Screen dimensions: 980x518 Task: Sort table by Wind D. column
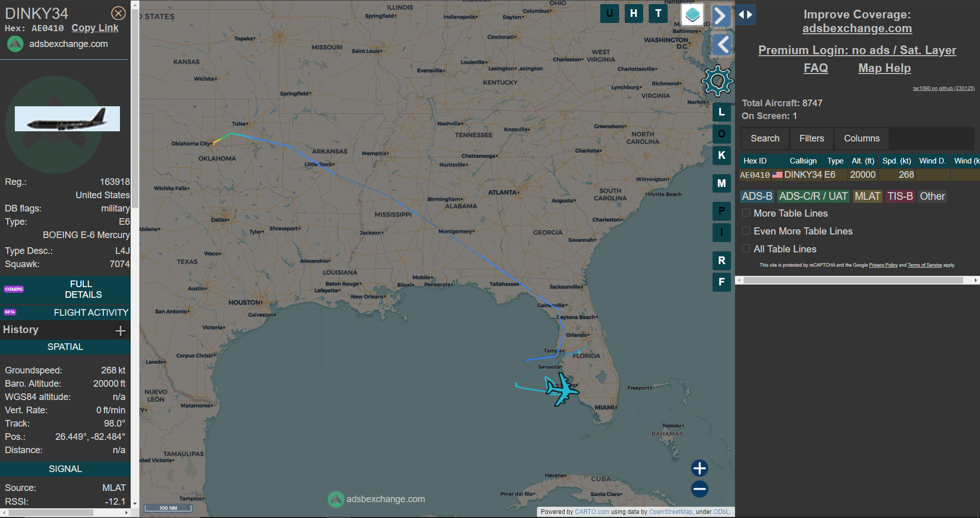(933, 161)
